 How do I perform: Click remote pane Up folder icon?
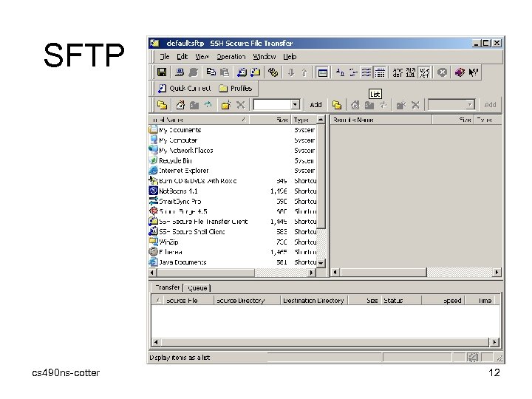(x=369, y=105)
